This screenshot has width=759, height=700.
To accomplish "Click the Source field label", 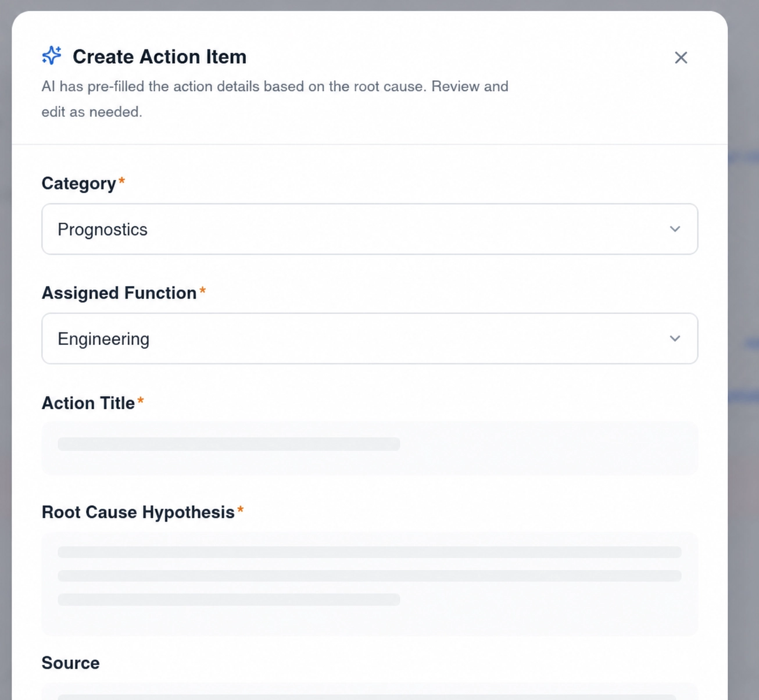I will pos(70,663).
